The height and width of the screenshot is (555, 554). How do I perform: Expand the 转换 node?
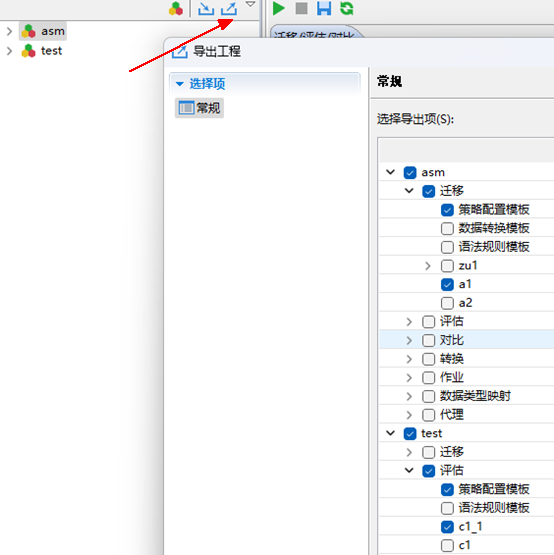pyautogui.click(x=409, y=359)
